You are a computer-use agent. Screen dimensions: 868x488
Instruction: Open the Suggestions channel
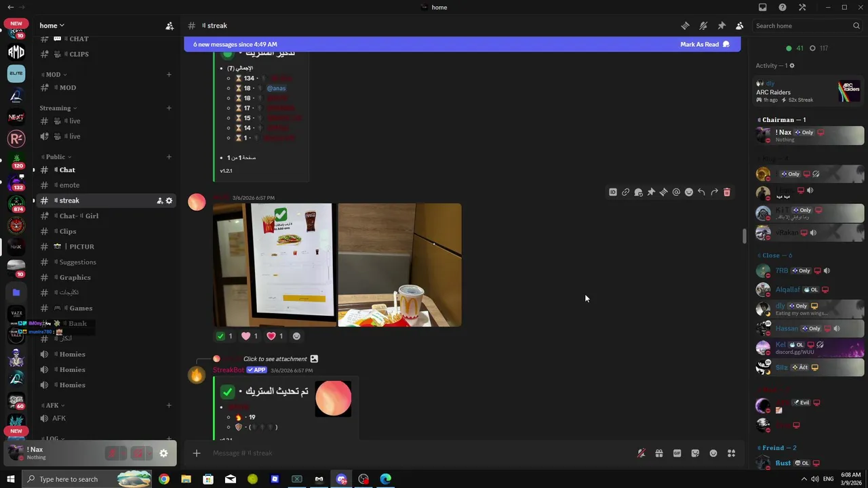104,262
